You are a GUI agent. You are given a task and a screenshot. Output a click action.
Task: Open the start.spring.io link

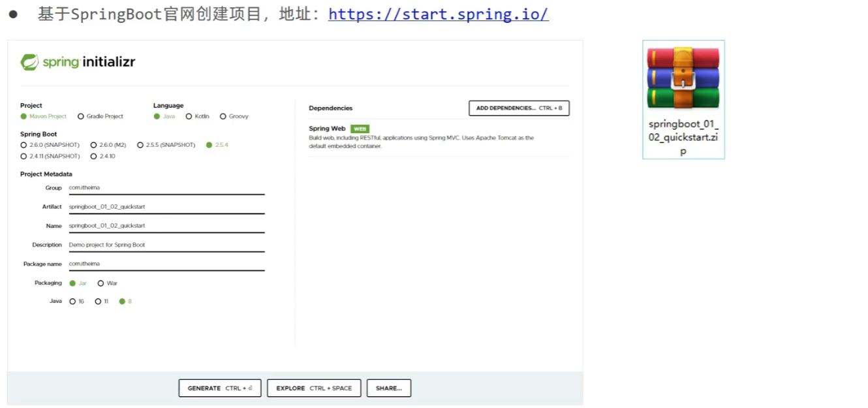click(438, 14)
